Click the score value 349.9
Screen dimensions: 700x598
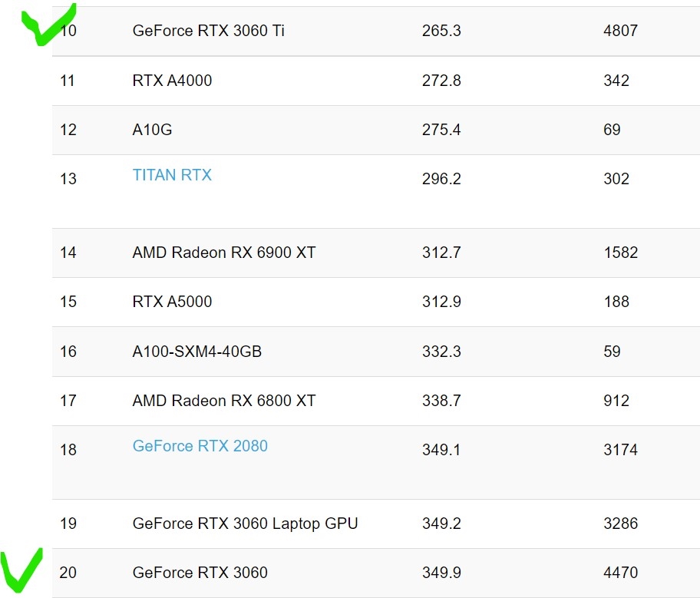441,573
